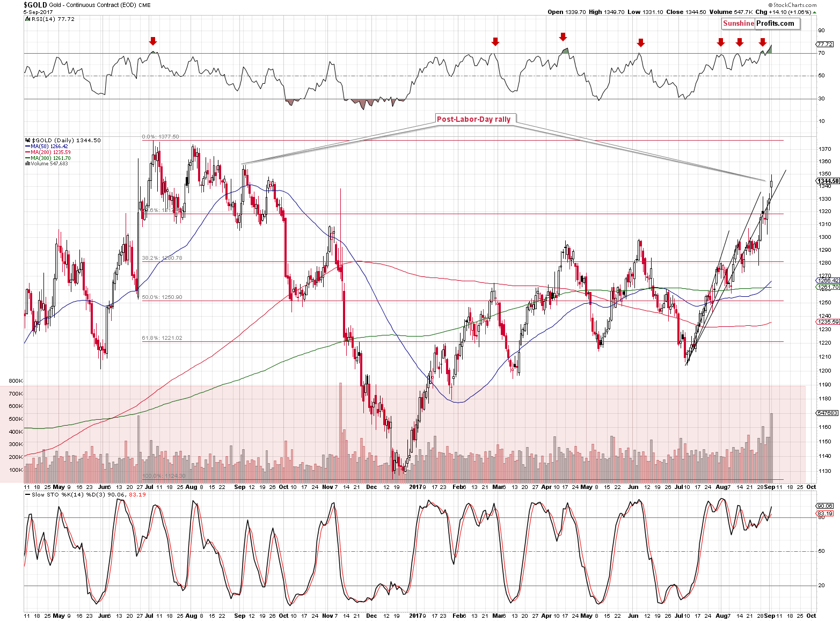The image size is (840, 621).
Task: Open the StockCharts.com copyright link
Action: tap(792, 5)
